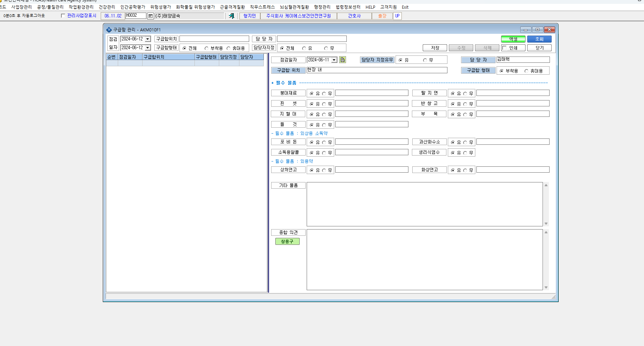The width and height of the screenshot is (644, 346).
Task: Click the exit door icon in the toolbar
Action: [x=231, y=16]
